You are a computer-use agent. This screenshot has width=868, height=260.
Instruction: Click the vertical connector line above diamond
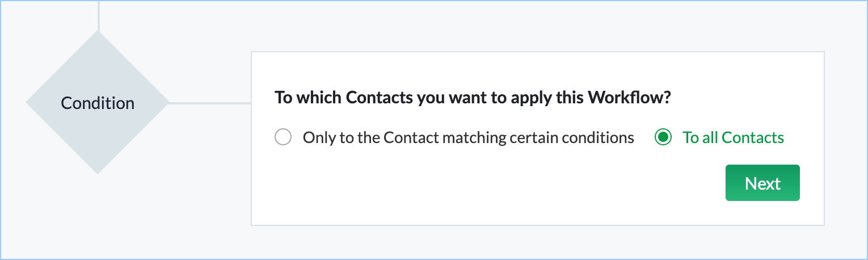(x=99, y=14)
